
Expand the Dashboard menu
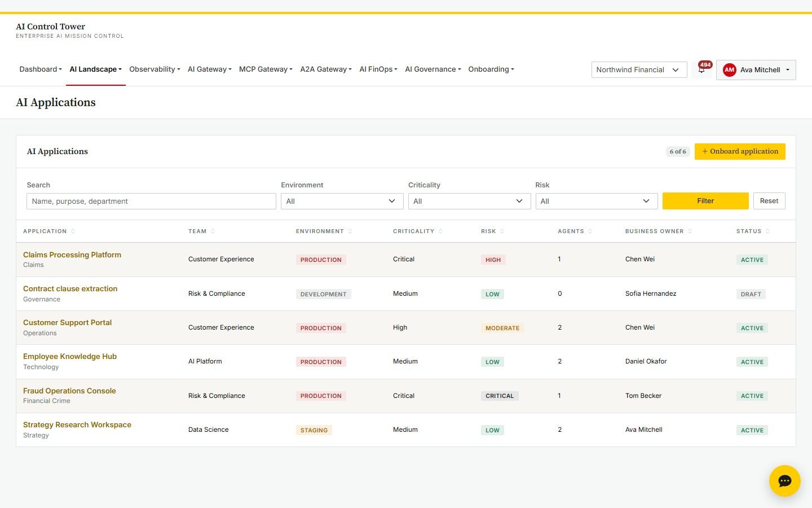41,69
